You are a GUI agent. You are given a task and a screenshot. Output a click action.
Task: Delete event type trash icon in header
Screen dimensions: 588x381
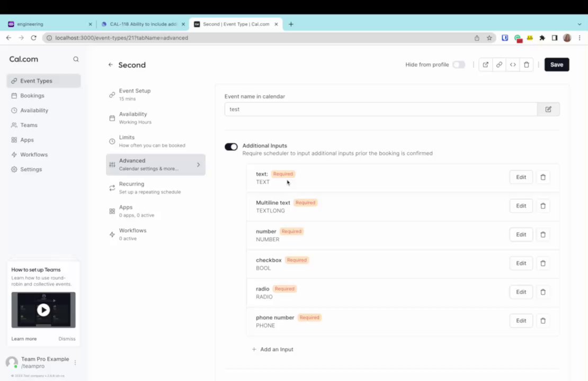(x=527, y=65)
